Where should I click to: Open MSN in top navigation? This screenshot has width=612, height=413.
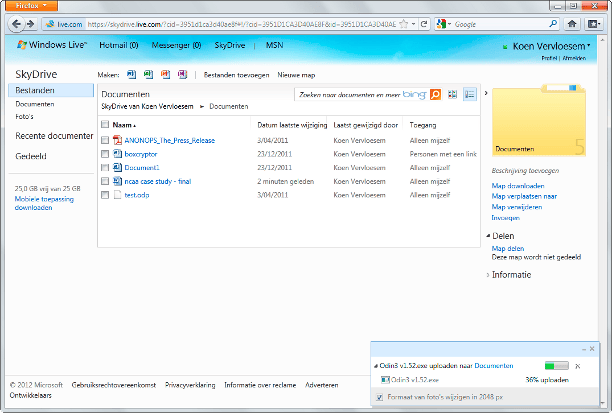point(274,45)
